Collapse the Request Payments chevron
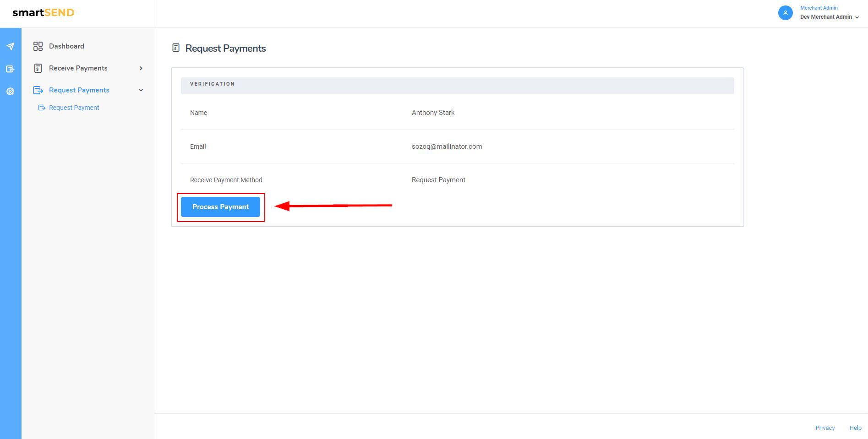The image size is (868, 439). pos(141,90)
